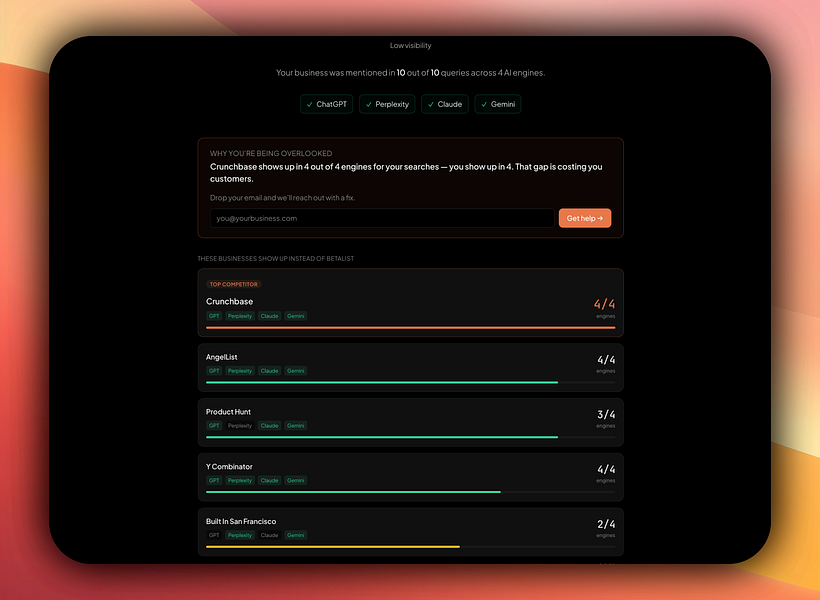The image size is (820, 600).
Task: Click the checkmark icon in Perplexity chip
Action: (x=369, y=105)
